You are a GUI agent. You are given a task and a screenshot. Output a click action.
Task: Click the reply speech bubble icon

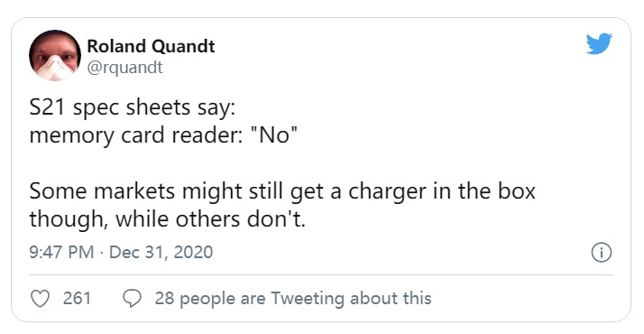(x=133, y=299)
